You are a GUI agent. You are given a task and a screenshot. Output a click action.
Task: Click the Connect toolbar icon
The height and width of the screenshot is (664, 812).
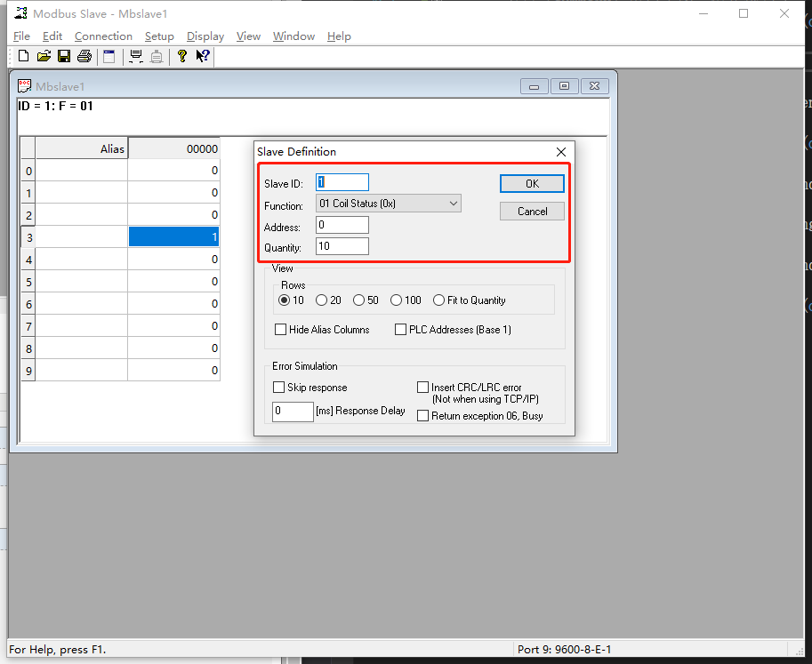[x=136, y=56]
